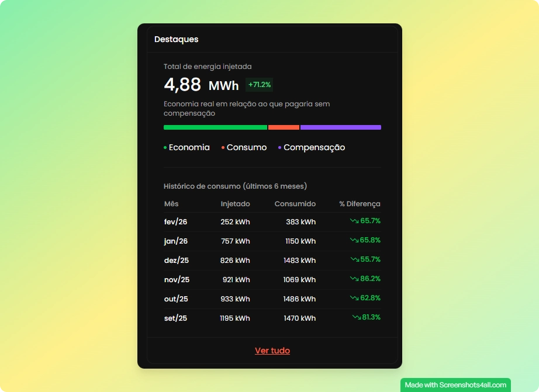The height and width of the screenshot is (392, 539).
Task: Click the orange Consumo bar segment
Action: pos(284,127)
